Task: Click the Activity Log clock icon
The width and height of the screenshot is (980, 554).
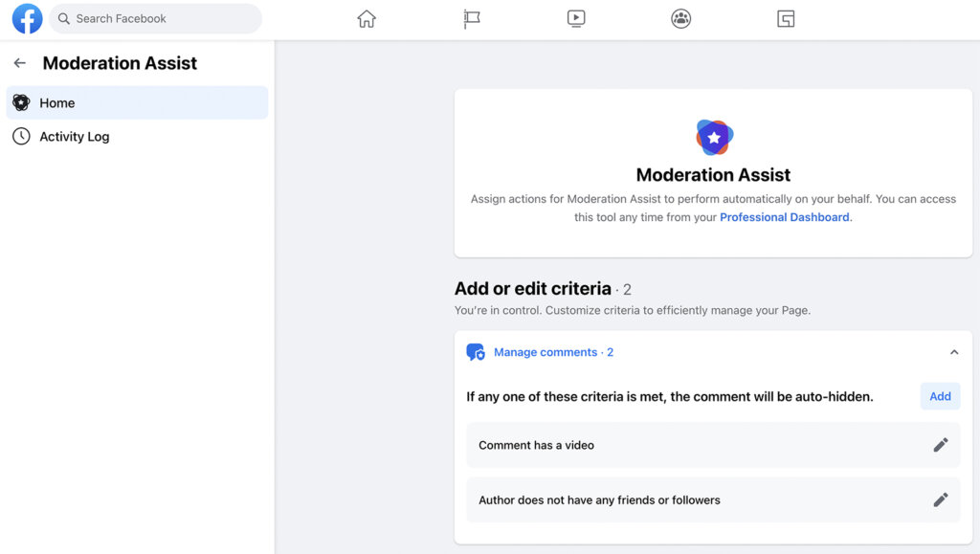Action: point(21,136)
